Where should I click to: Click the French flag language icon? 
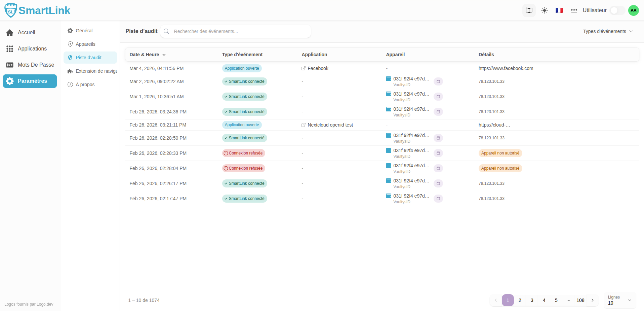(559, 10)
